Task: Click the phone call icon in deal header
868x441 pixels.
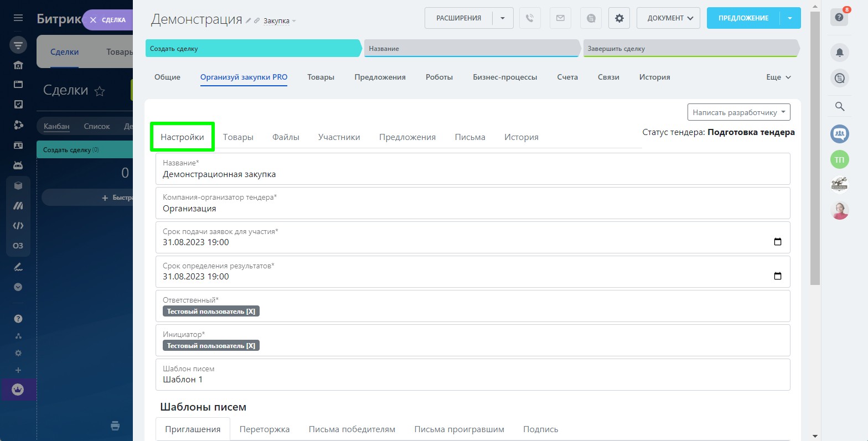Action: [530, 18]
